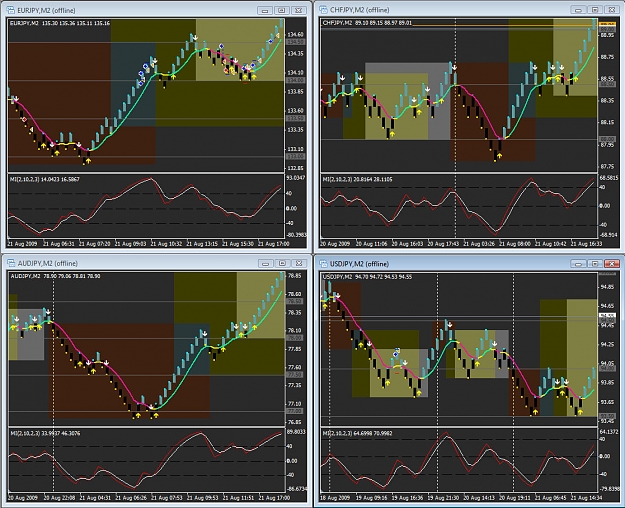Select the 'MI(2,10,2,3) 20.8164' indicator label
The image size is (625, 508).
tap(358, 179)
